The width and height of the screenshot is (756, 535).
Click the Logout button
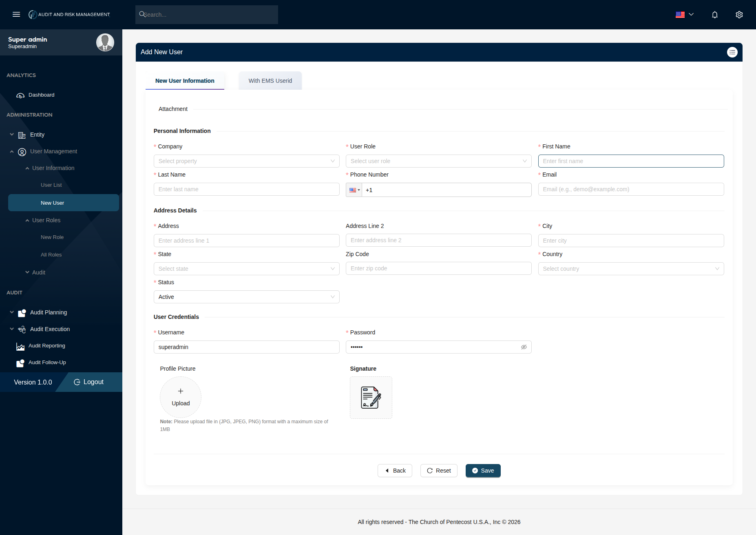[x=89, y=382]
